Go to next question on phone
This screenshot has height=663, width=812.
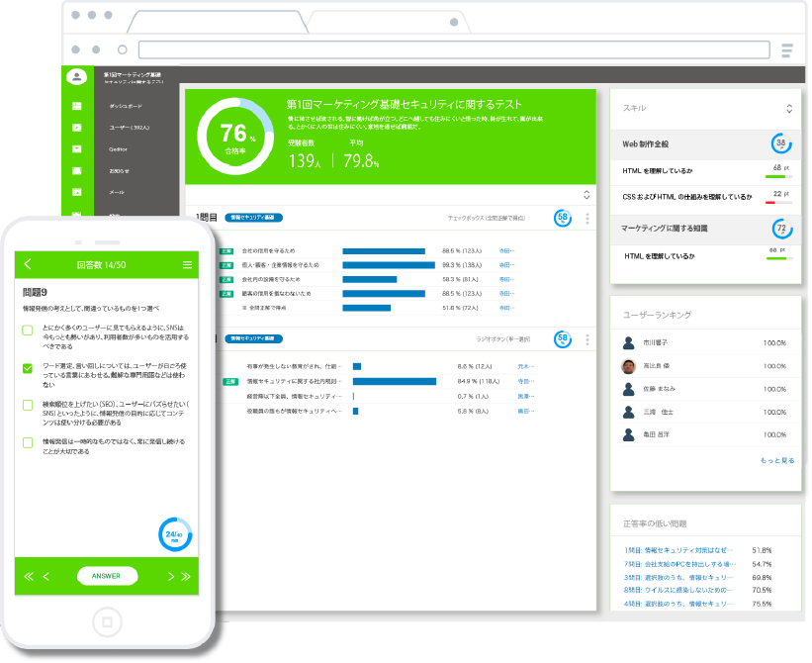click(x=171, y=577)
